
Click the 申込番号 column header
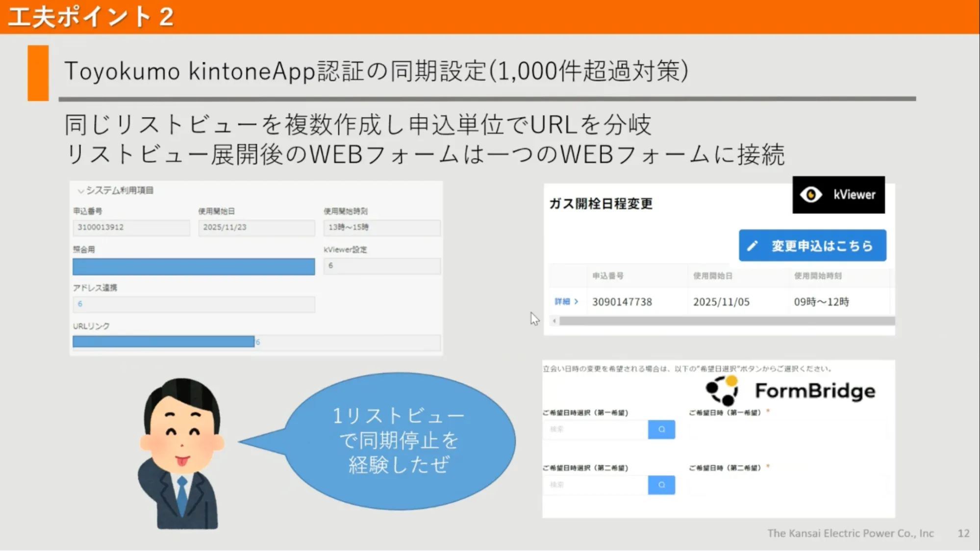[607, 276]
